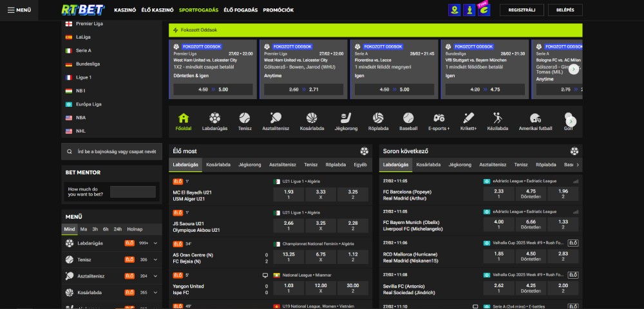Open the Free C promotion icon
The image size is (644, 309).
click(x=484, y=10)
